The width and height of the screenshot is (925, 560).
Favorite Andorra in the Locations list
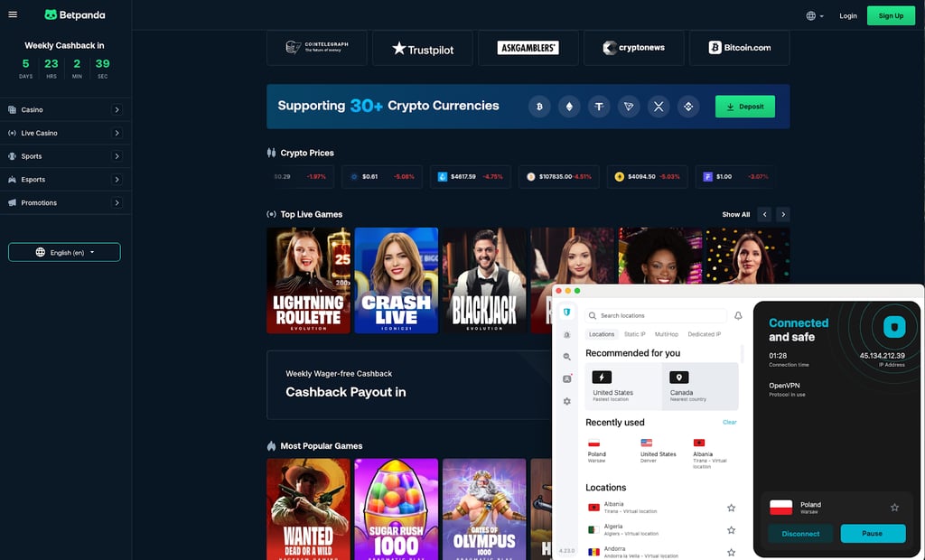(x=731, y=553)
